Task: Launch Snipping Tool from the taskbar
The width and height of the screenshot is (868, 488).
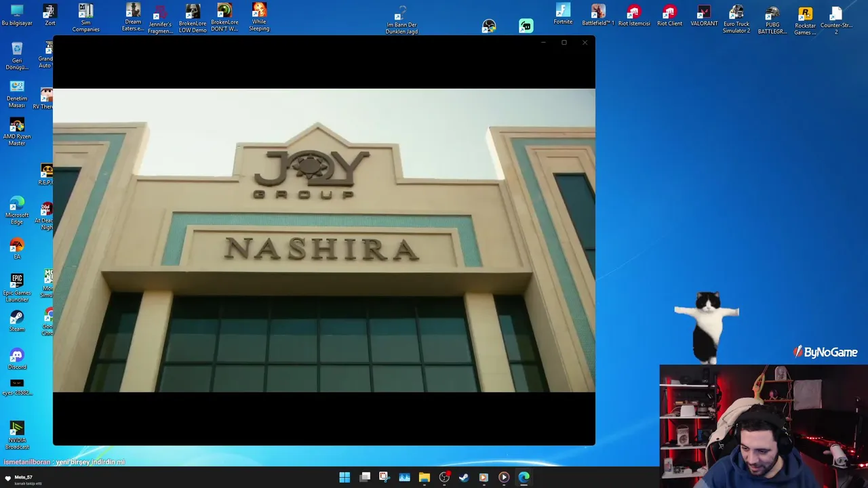Action: click(x=384, y=477)
